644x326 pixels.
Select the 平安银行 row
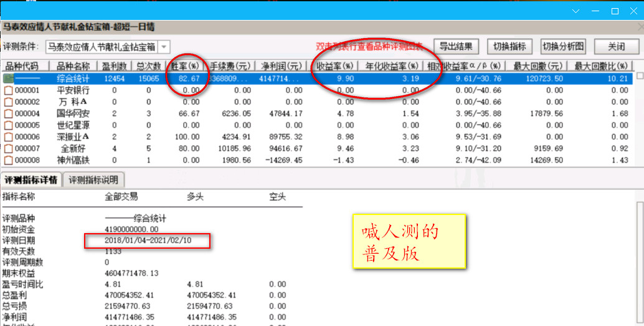[317, 90]
